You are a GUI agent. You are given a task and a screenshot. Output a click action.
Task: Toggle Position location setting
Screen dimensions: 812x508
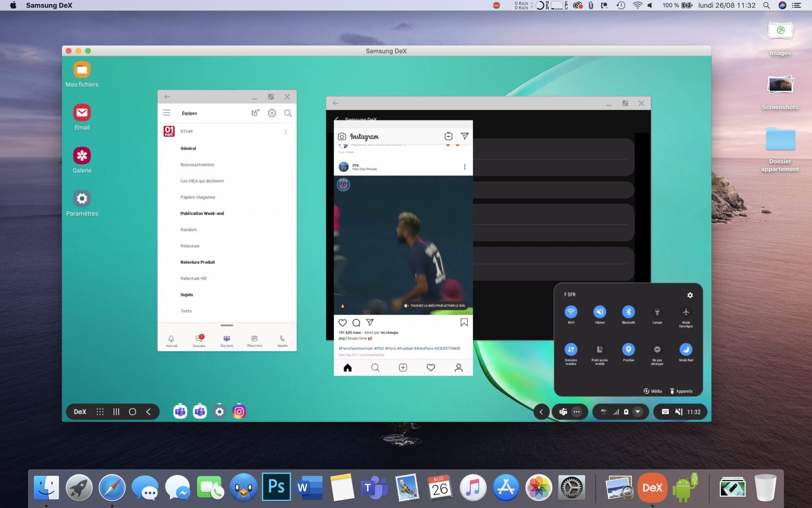[628, 350]
